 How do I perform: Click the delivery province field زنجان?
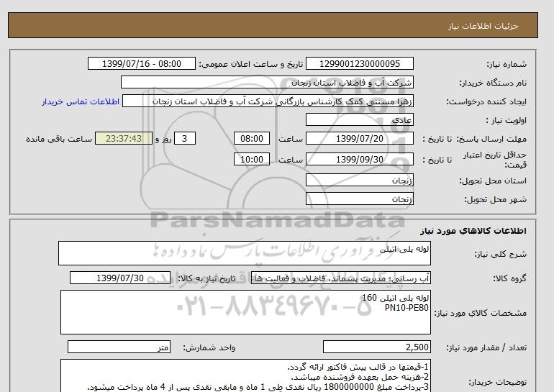coord(359,180)
